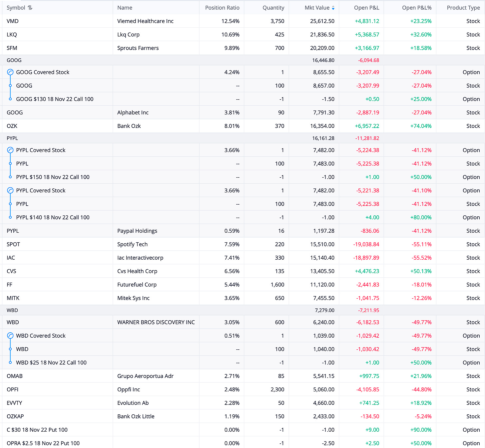Select C $30 18 Nov 22 Put 100

(x=37, y=430)
